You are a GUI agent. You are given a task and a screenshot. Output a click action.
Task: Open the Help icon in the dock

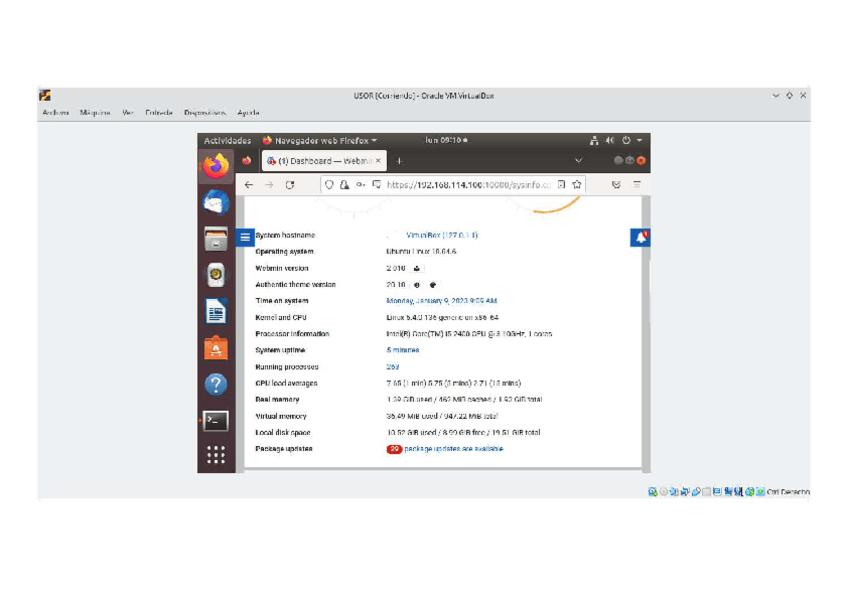pyautogui.click(x=216, y=384)
